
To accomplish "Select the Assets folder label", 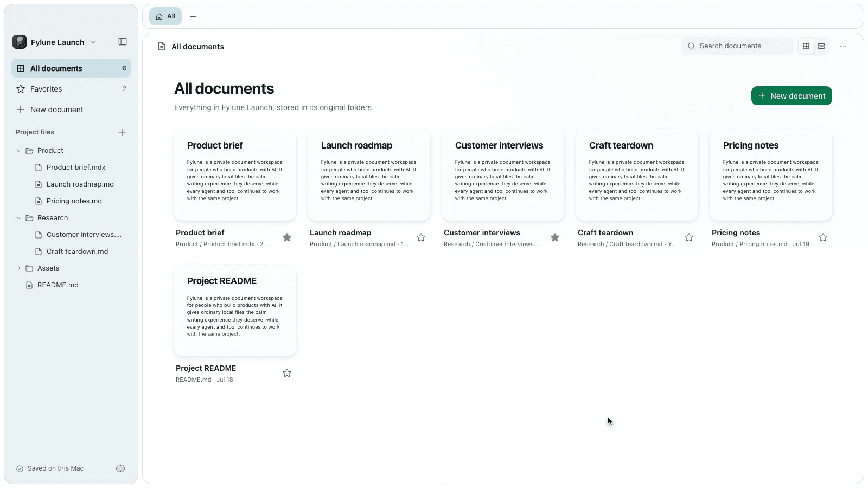I will point(48,268).
